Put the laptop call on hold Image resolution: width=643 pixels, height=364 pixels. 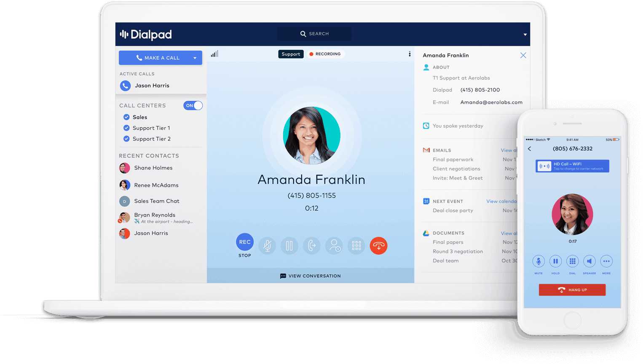[x=289, y=246]
